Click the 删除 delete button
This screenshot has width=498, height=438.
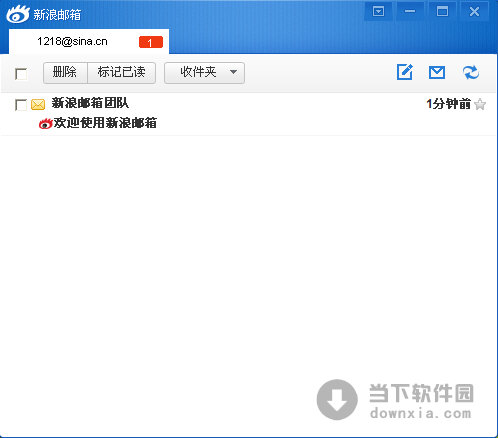(x=65, y=72)
